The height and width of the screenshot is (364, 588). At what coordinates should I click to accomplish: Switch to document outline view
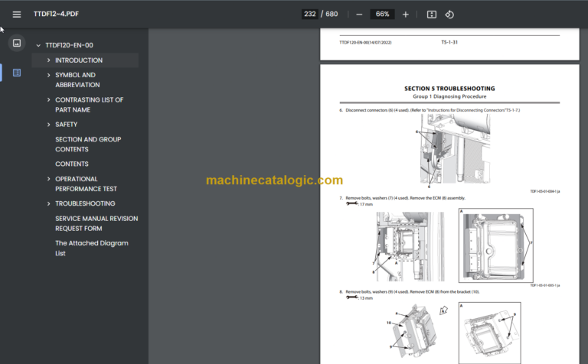pyautogui.click(x=17, y=73)
